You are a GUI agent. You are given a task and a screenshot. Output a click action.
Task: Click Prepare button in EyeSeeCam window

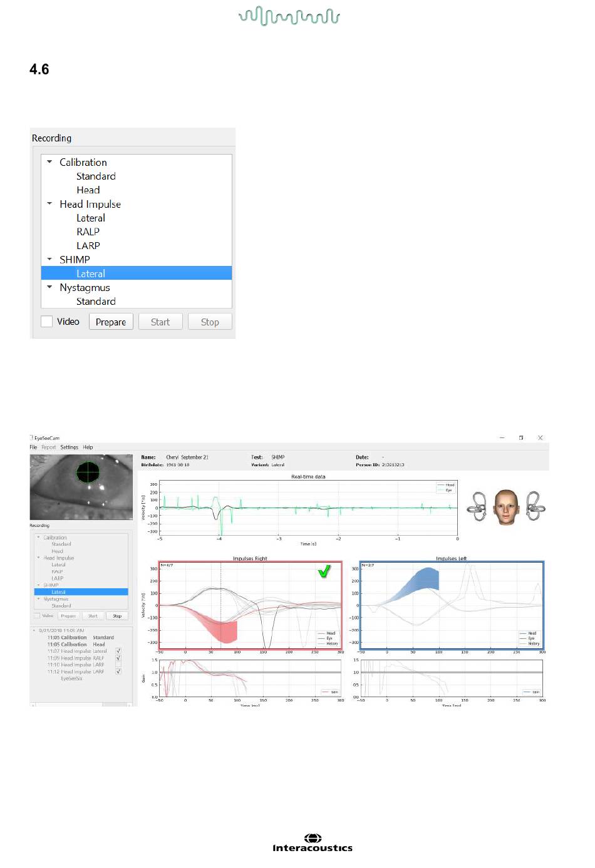(68, 616)
